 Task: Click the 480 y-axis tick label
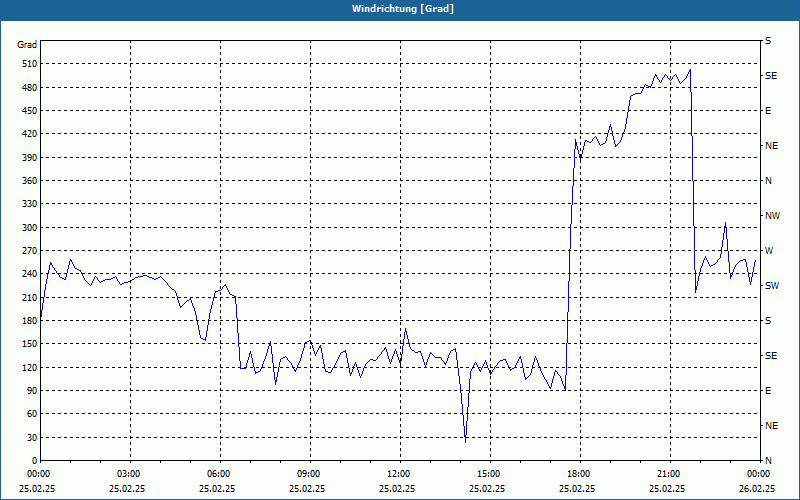31,88
